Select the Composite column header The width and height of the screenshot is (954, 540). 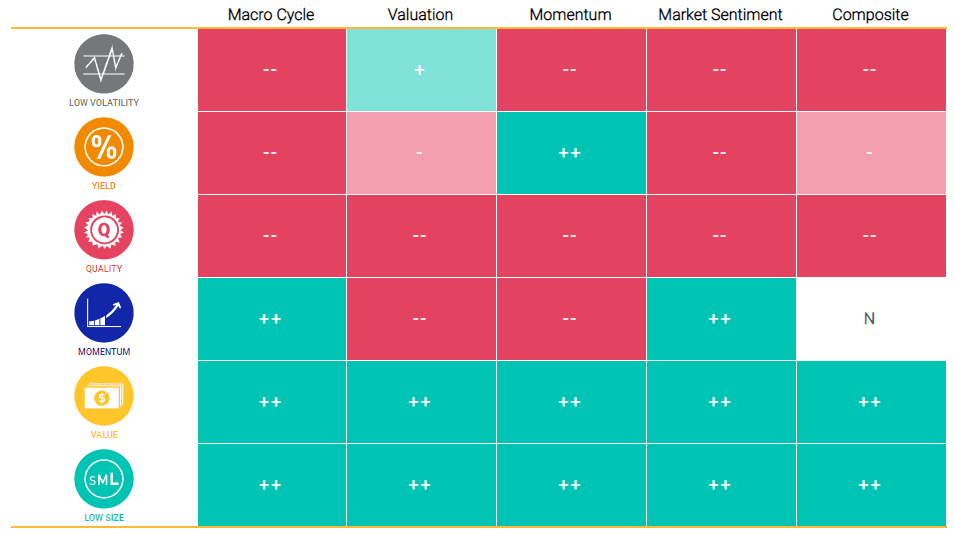[x=870, y=15]
